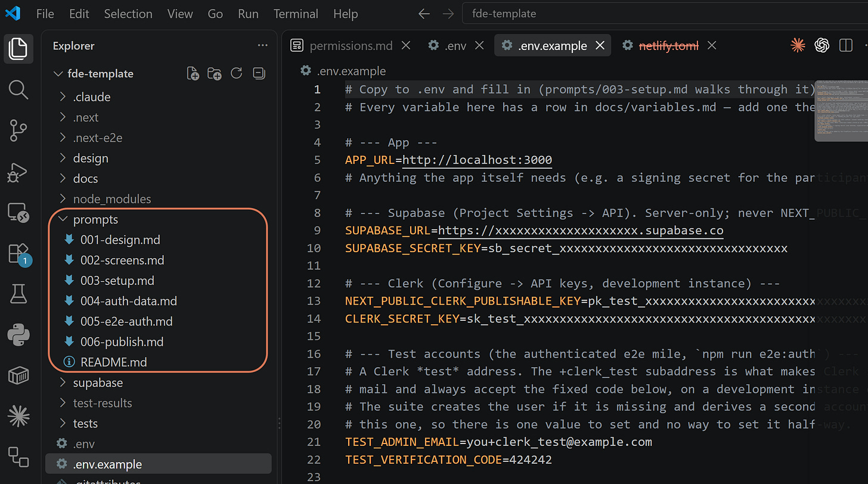The image size is (868, 484).
Task: Open 001-design.md in prompts
Action: (x=119, y=240)
